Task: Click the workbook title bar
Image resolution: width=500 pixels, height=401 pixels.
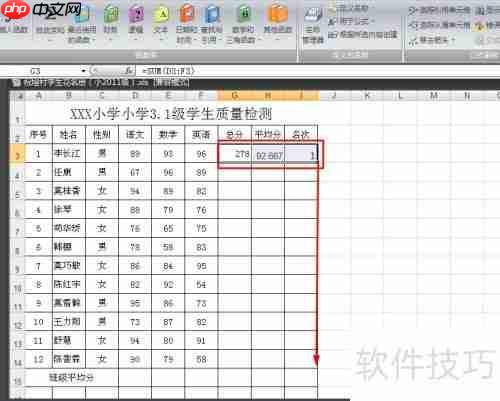Action: click(x=255, y=83)
